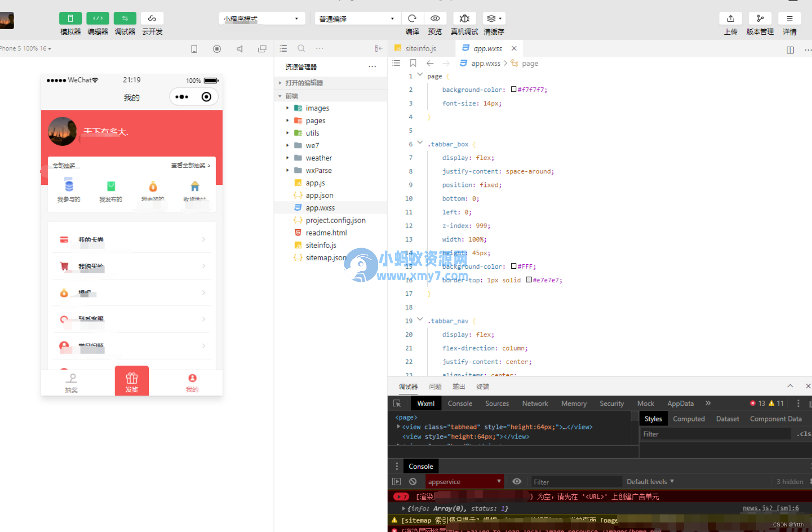Screen dimensions: 812x532
Task: Open the 普通编译 compile mode dropdown
Action: (357, 18)
